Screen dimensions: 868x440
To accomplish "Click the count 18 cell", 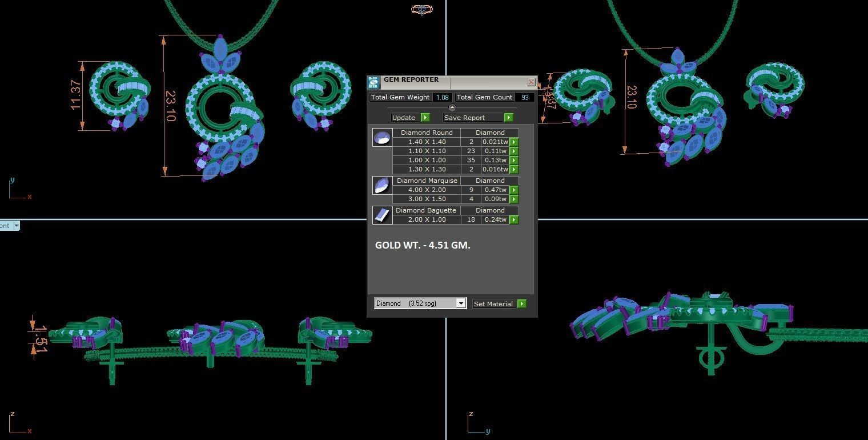I will coord(471,219).
